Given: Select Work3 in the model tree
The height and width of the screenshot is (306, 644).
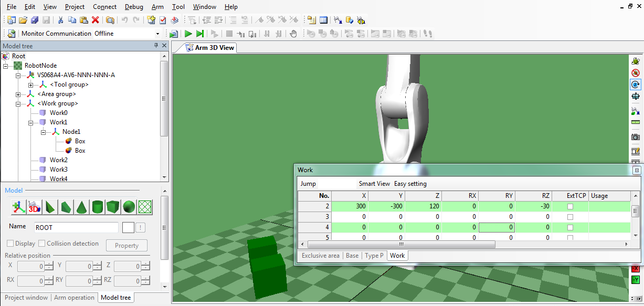Looking at the screenshot, I should click(x=58, y=170).
